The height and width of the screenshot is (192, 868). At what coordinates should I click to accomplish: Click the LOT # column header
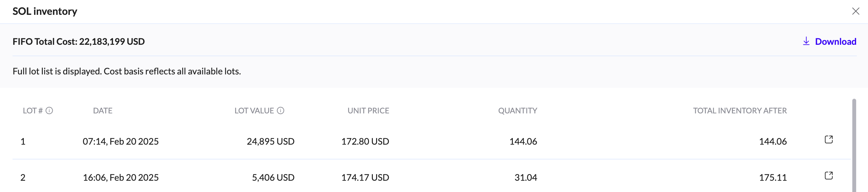pyautogui.click(x=32, y=111)
